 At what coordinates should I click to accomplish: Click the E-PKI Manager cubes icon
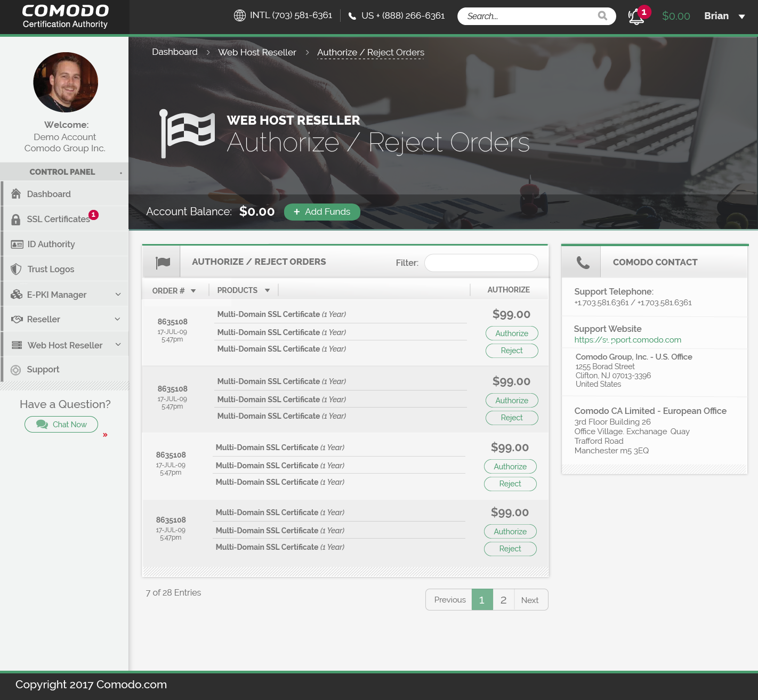coord(17,294)
